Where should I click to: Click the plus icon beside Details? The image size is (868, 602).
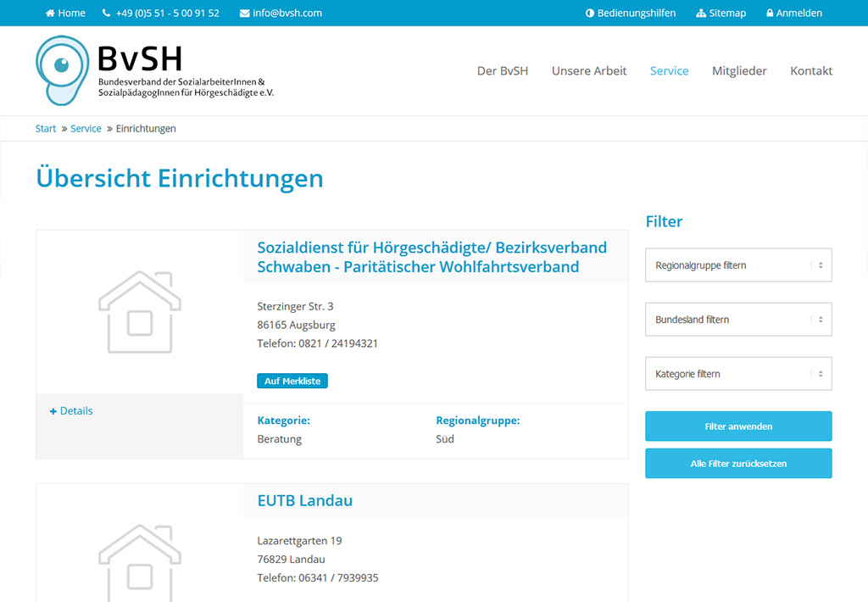(x=53, y=411)
